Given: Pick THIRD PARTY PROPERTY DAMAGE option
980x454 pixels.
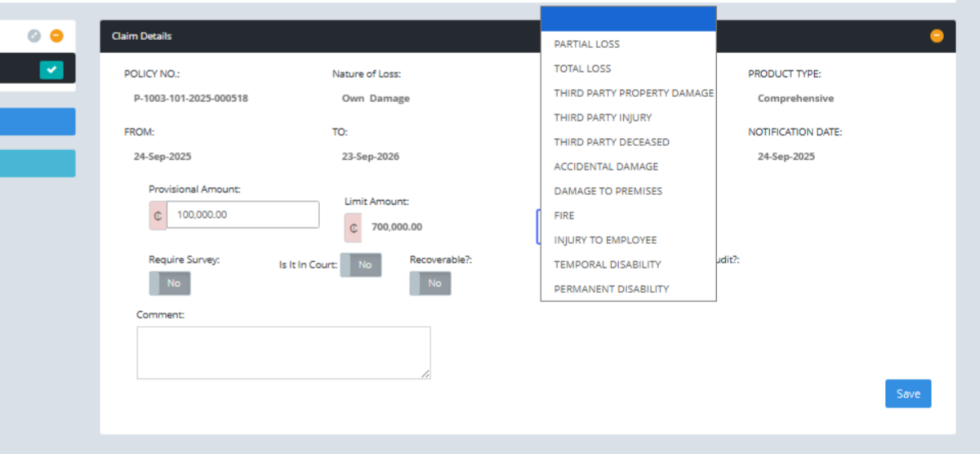Looking at the screenshot, I should (628, 93).
